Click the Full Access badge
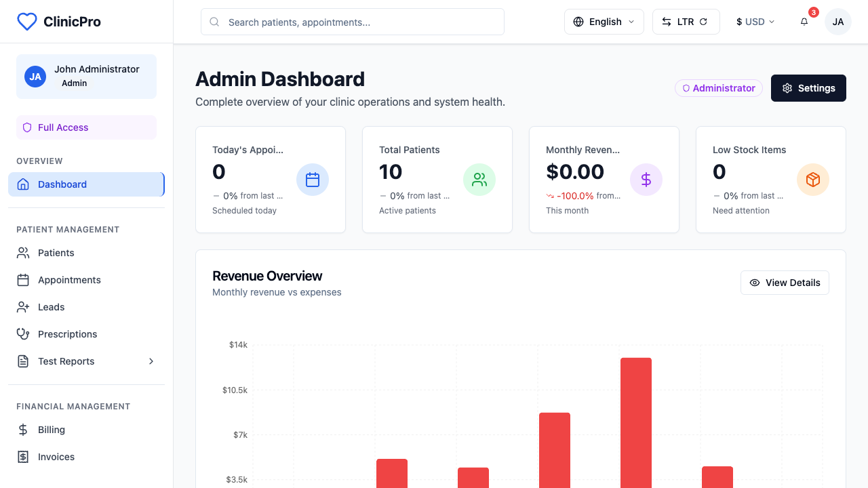This screenshot has height=488, width=868. click(x=86, y=127)
